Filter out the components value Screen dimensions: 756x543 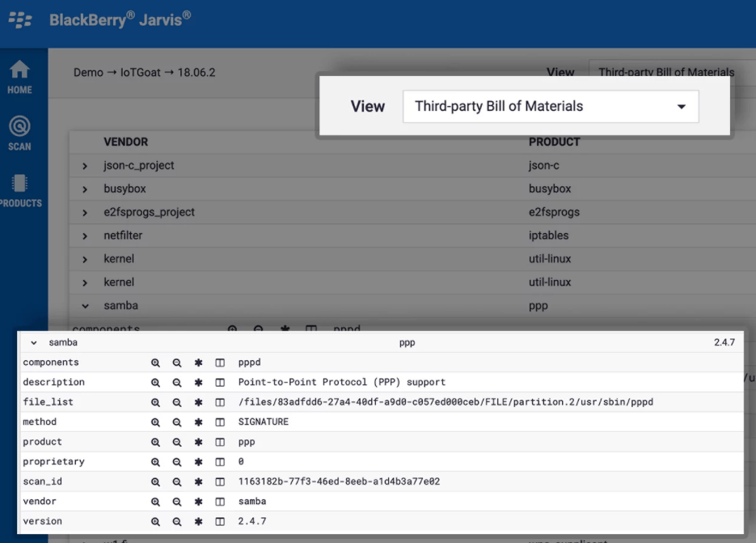click(177, 363)
